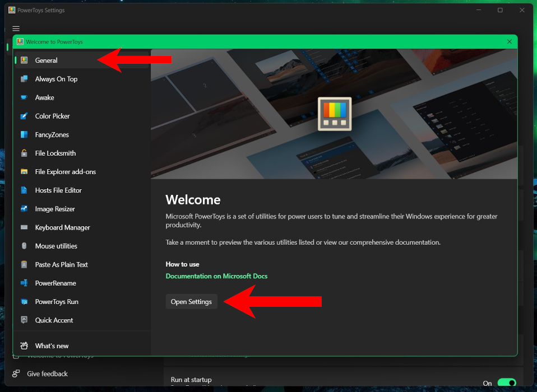Select the Image Resizer utility
The image size is (537, 392).
(54, 208)
